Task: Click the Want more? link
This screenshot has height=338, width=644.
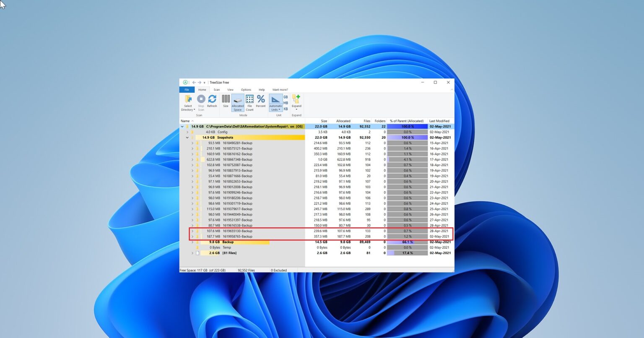Action: point(280,89)
